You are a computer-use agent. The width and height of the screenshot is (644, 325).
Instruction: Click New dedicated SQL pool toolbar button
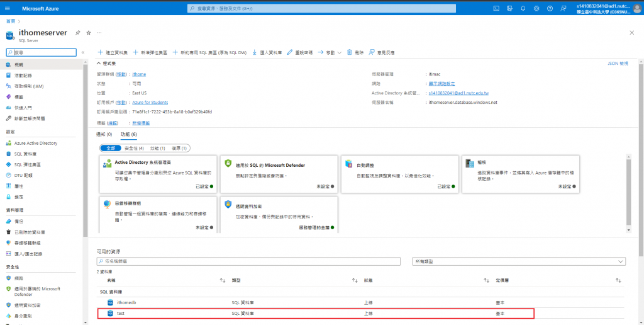point(209,53)
